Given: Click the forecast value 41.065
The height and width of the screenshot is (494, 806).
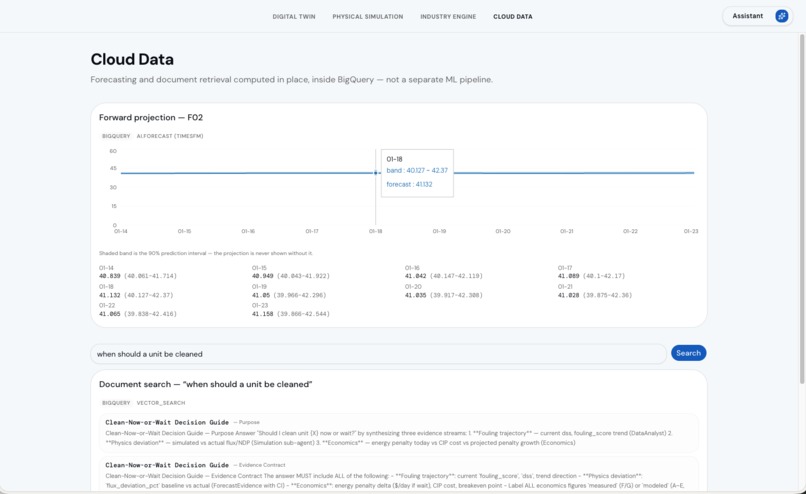Looking at the screenshot, I should (109, 314).
